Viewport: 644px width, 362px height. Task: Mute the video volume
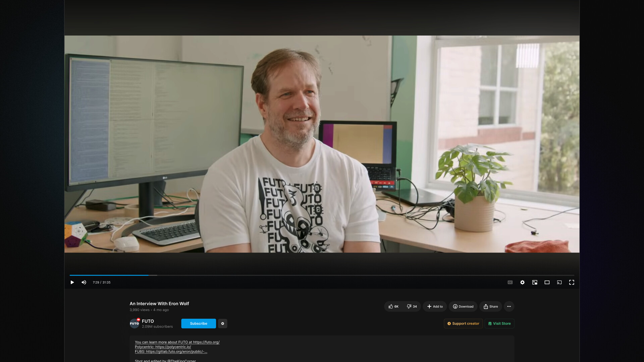point(84,282)
